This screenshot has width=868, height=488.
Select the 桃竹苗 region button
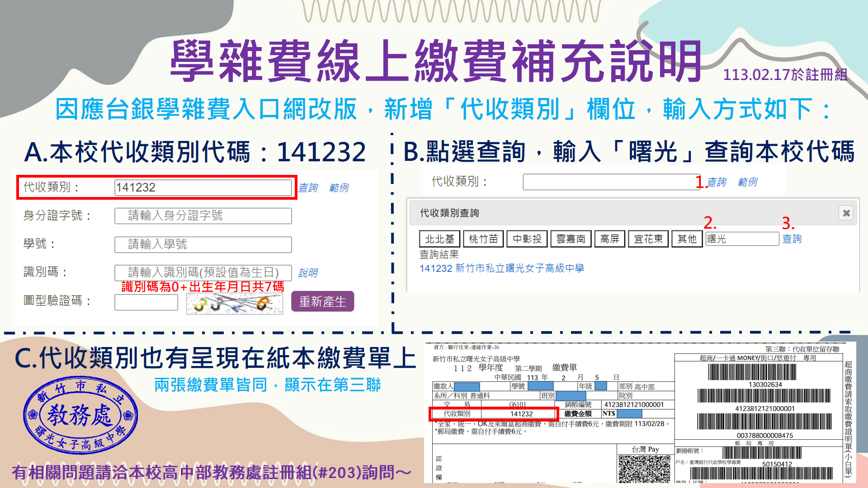click(483, 239)
